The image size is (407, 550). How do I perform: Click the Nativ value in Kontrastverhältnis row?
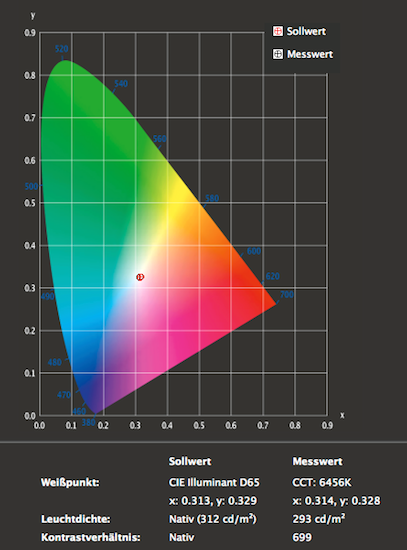pyautogui.click(x=181, y=537)
